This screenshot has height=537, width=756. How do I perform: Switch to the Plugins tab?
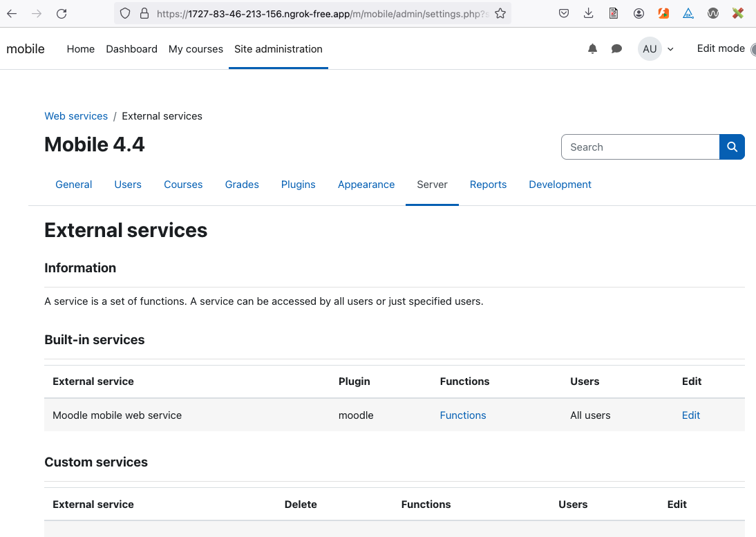click(x=298, y=185)
